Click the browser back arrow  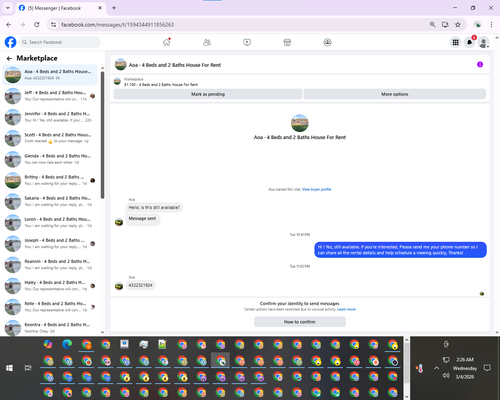[x=9, y=25]
